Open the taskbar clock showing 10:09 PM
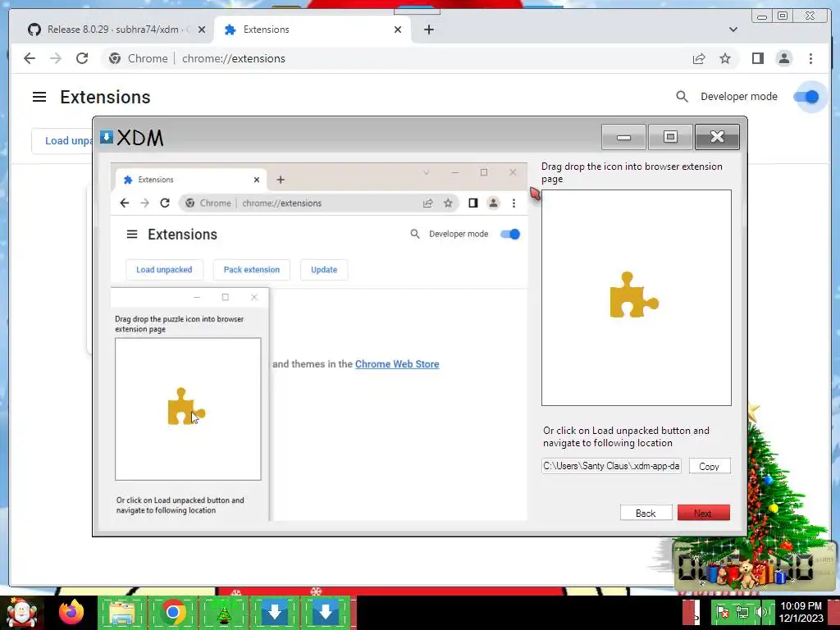The image size is (840, 630). click(801, 612)
